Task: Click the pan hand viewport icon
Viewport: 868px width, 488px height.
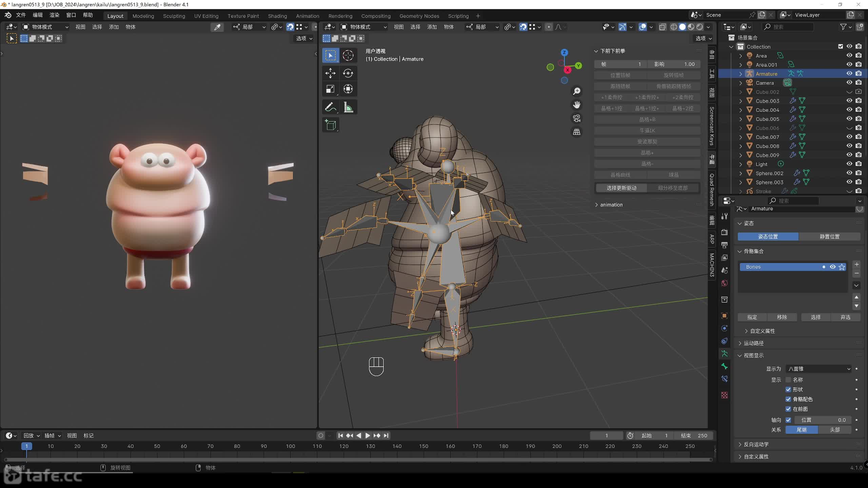Action: pyautogui.click(x=576, y=105)
